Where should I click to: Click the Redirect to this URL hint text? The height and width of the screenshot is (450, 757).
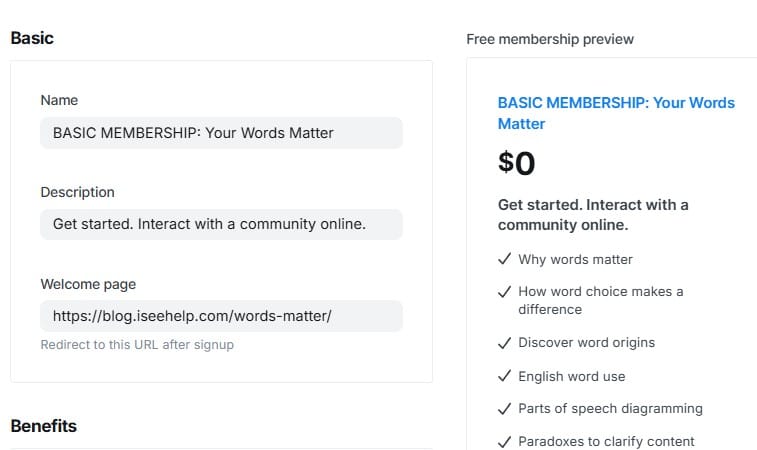click(137, 345)
